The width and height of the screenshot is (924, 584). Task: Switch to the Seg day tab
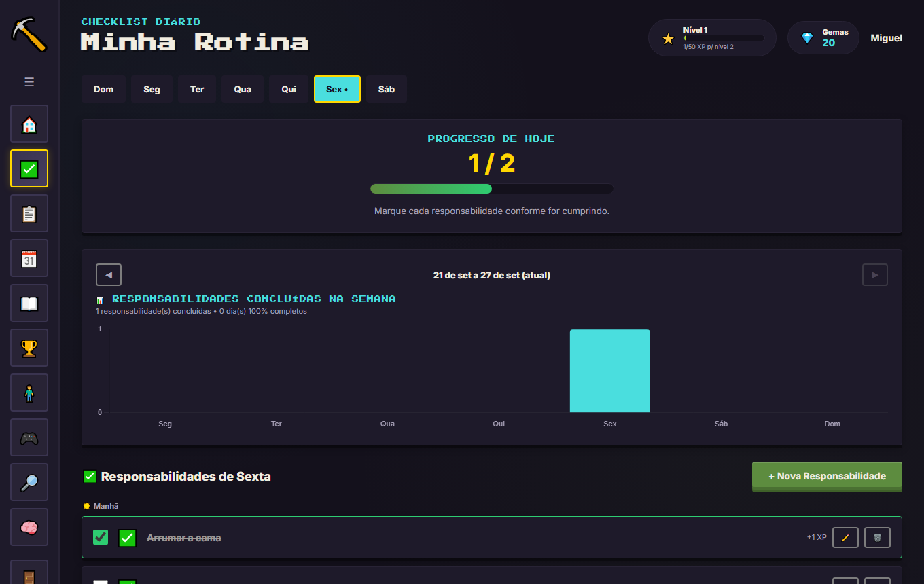[x=152, y=89]
